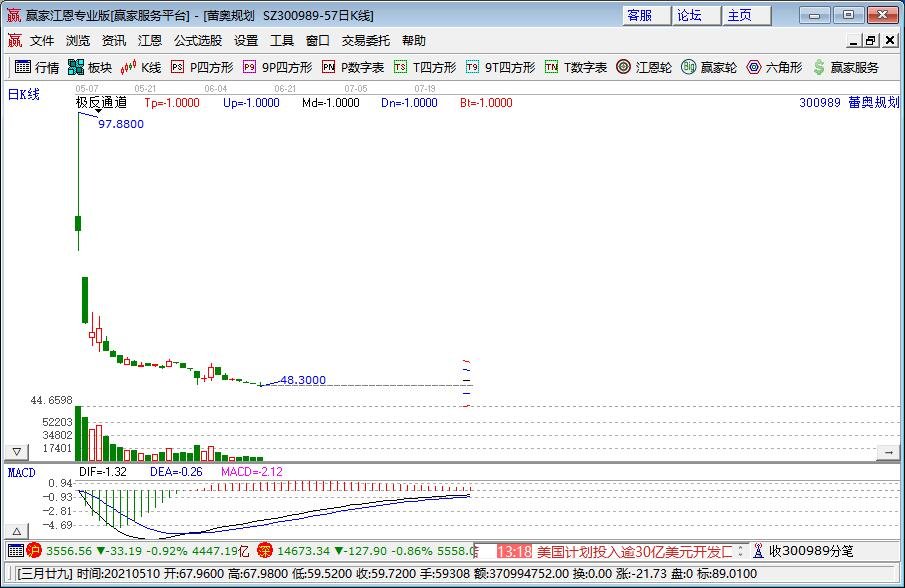Open the P数字表 tool
Viewport: 905px width, 588px height.
coord(353,68)
